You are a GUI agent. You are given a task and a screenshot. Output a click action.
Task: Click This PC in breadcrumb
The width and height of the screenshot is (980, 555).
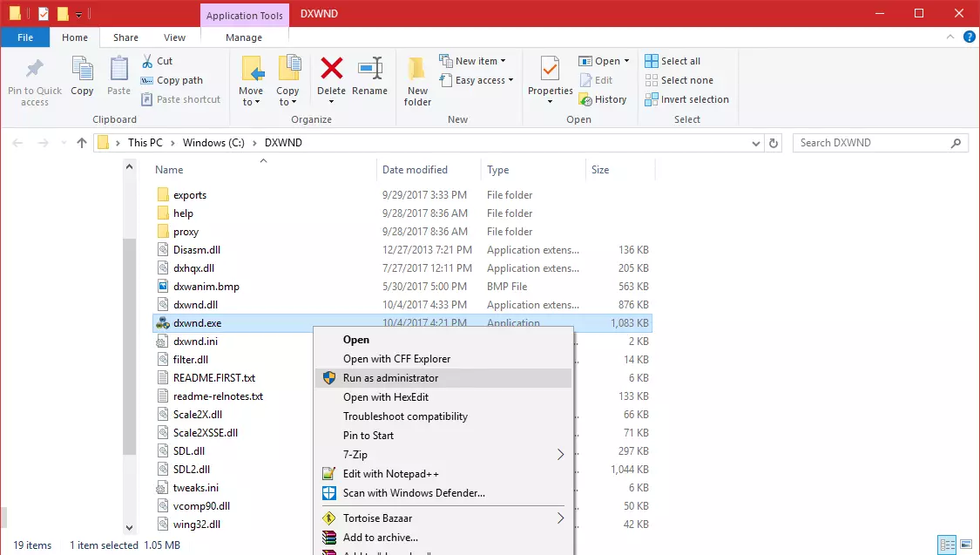(x=145, y=143)
